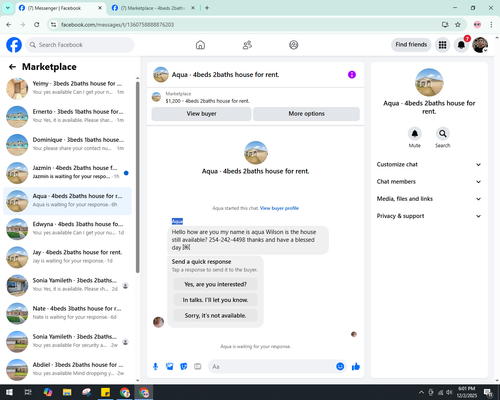Open the Friends icon in top navigation
The image size is (500, 400).
pos(247,45)
